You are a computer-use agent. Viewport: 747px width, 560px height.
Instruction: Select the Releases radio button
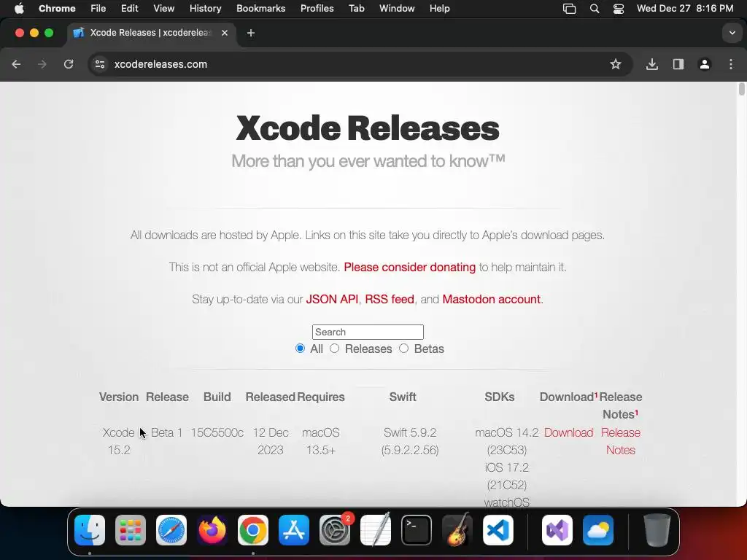pyautogui.click(x=334, y=349)
